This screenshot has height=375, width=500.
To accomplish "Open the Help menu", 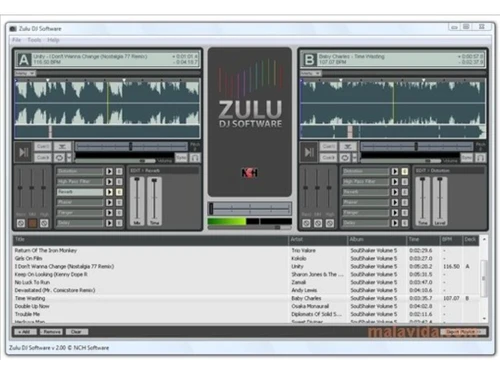I will point(53,40).
